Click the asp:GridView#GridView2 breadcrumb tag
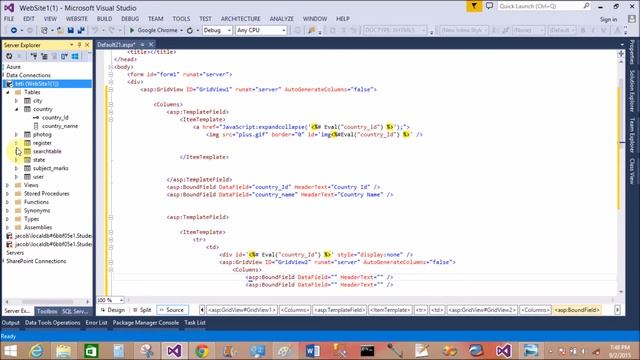The width and height of the screenshot is (640, 360). [x=482, y=310]
